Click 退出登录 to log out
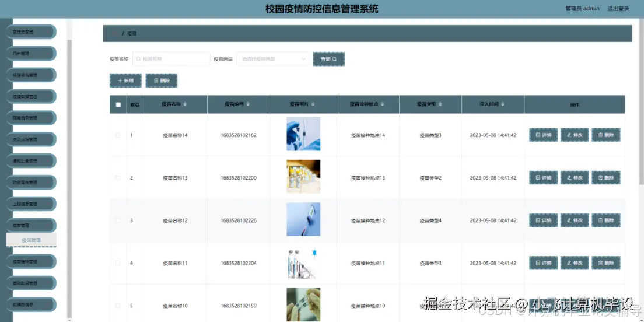 click(618, 9)
